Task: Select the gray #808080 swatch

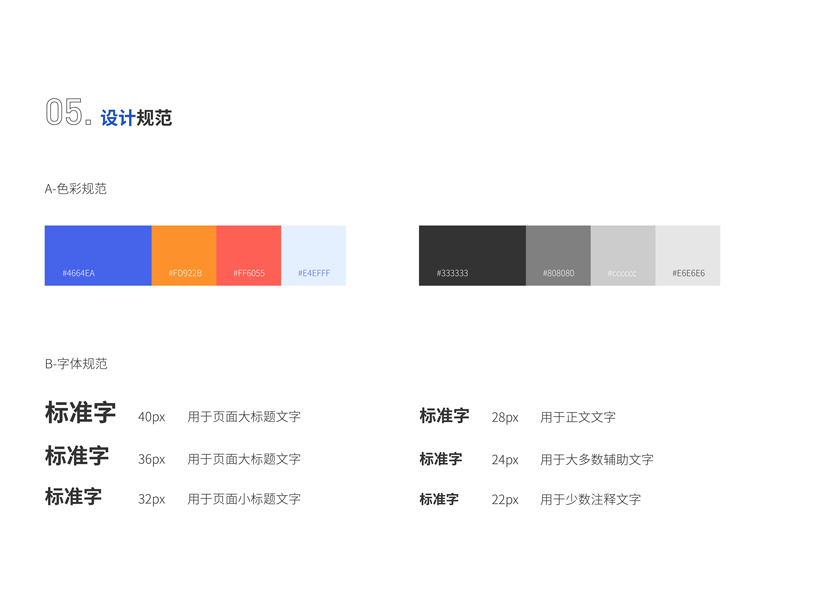Action: coord(558,255)
